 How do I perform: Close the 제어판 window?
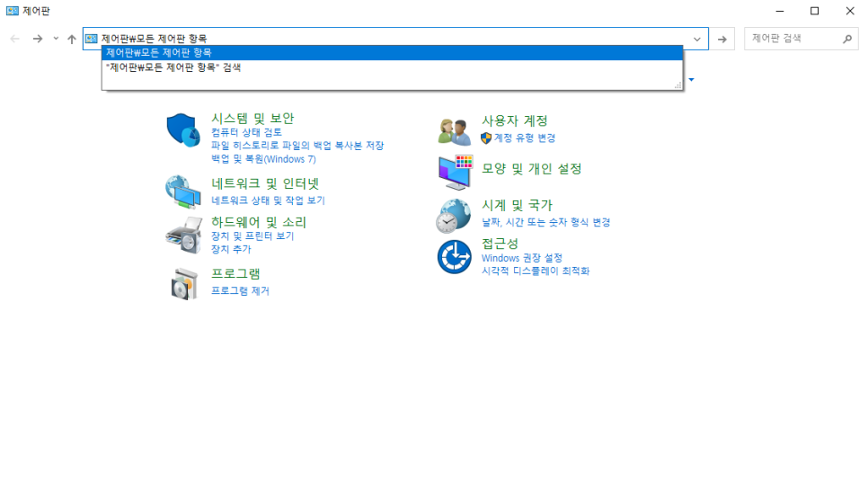[850, 11]
